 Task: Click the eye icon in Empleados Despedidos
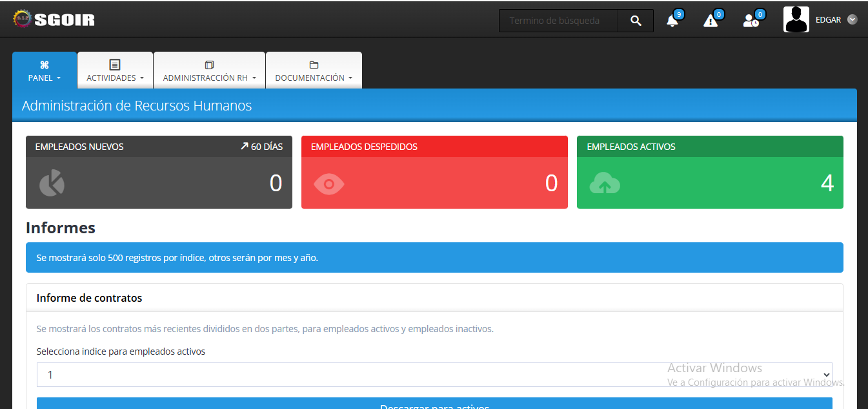pos(329,184)
